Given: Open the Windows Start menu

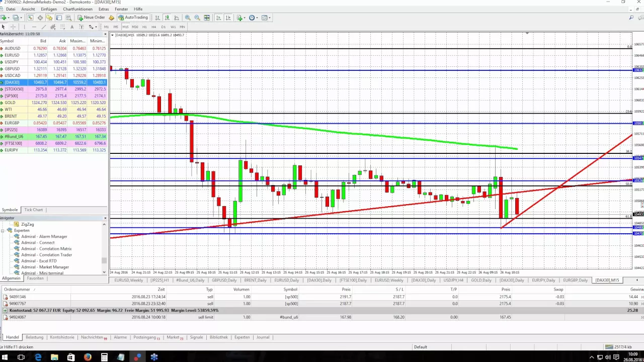Looking at the screenshot, I should [x=6, y=357].
